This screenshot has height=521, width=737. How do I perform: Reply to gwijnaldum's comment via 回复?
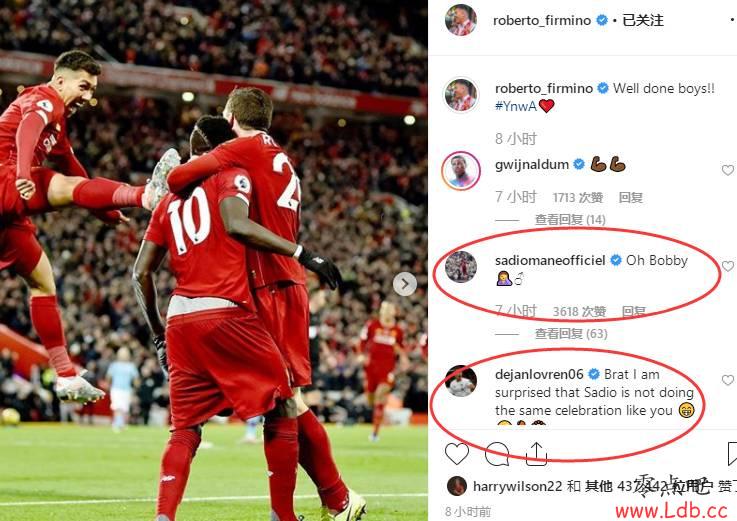tap(630, 197)
